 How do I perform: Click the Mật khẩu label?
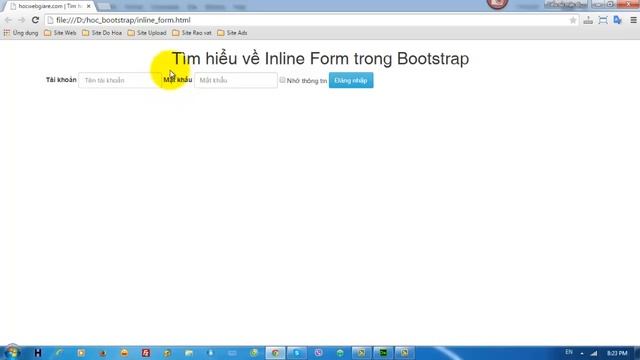point(178,80)
